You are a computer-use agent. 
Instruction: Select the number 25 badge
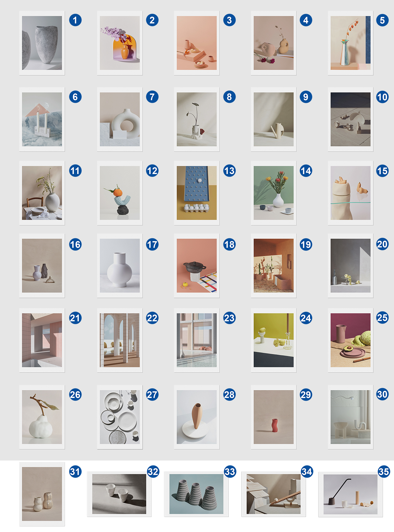(x=382, y=318)
